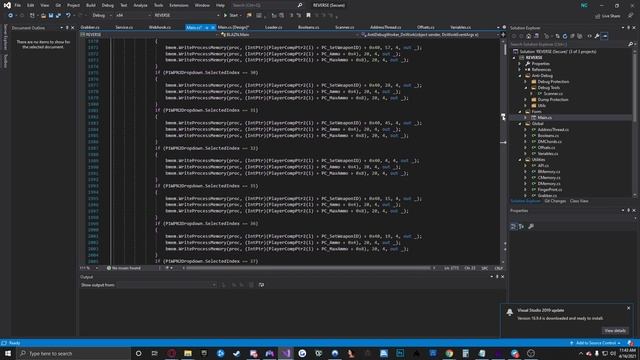Click the Properties panel Alphabetical icon
640x360 pixels.
click(x=521, y=227)
